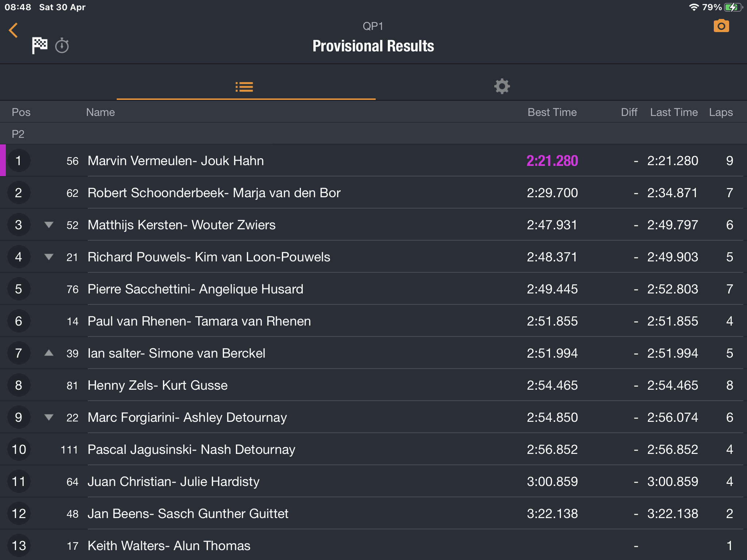Tap the orange back arrow
747x560 pixels.
pyautogui.click(x=13, y=30)
